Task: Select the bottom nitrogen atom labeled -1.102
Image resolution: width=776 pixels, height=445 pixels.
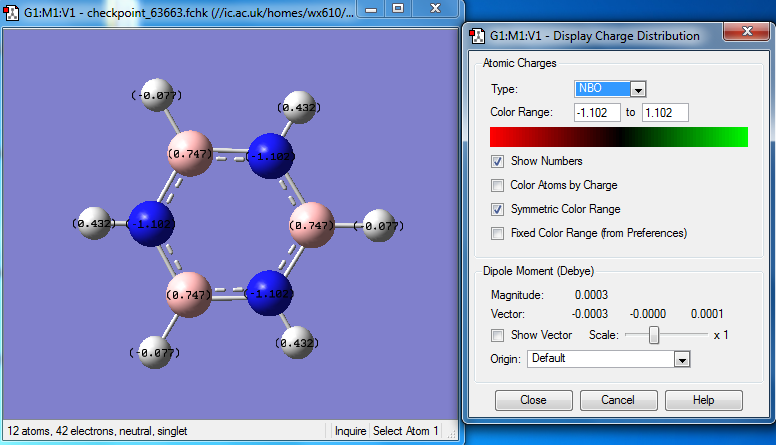Action: pyautogui.click(x=269, y=293)
